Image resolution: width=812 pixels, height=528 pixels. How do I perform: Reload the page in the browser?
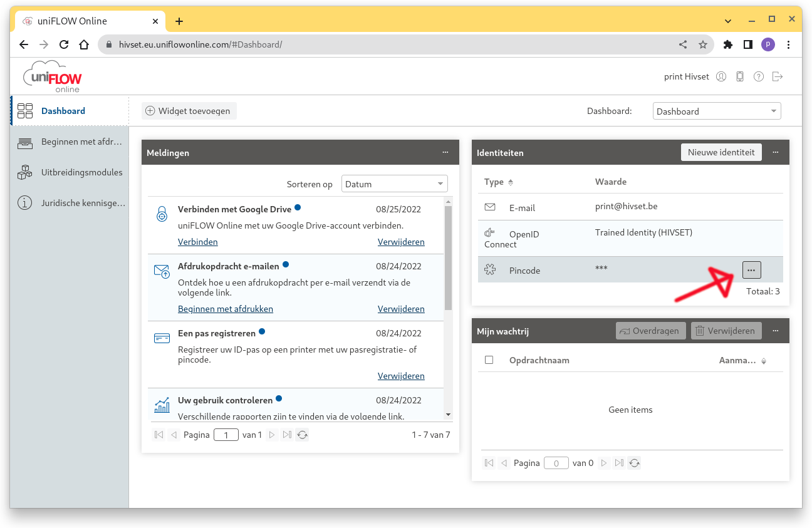click(63, 44)
